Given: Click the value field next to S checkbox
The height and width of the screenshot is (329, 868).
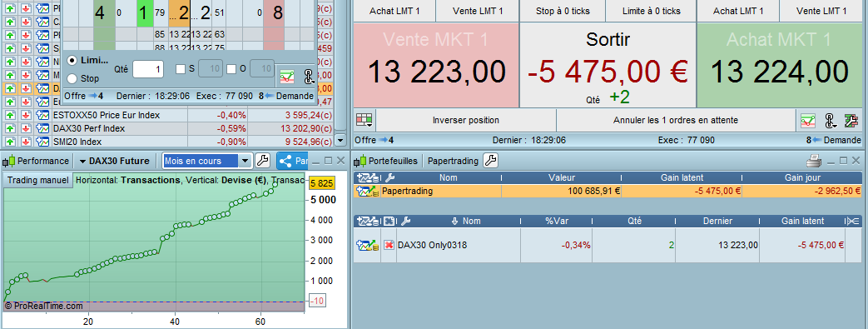Looking at the screenshot, I should [x=211, y=69].
